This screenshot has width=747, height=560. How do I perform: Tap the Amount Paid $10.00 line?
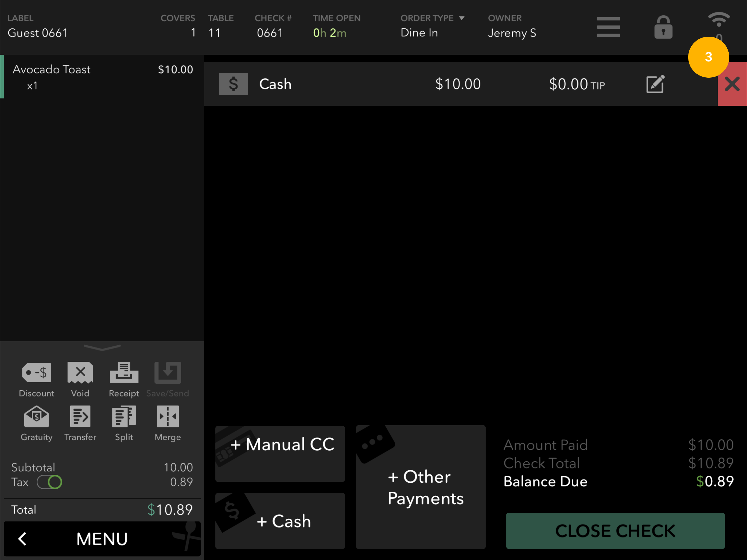click(618, 445)
